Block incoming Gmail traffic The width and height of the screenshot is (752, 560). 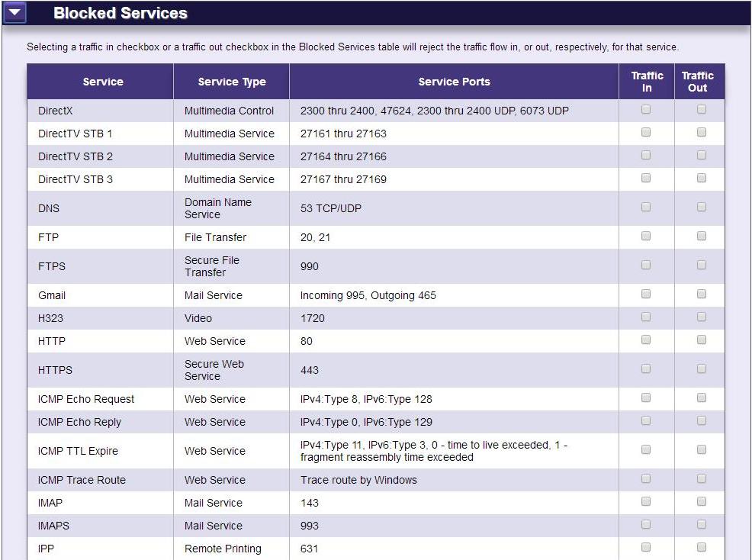pyautogui.click(x=646, y=294)
